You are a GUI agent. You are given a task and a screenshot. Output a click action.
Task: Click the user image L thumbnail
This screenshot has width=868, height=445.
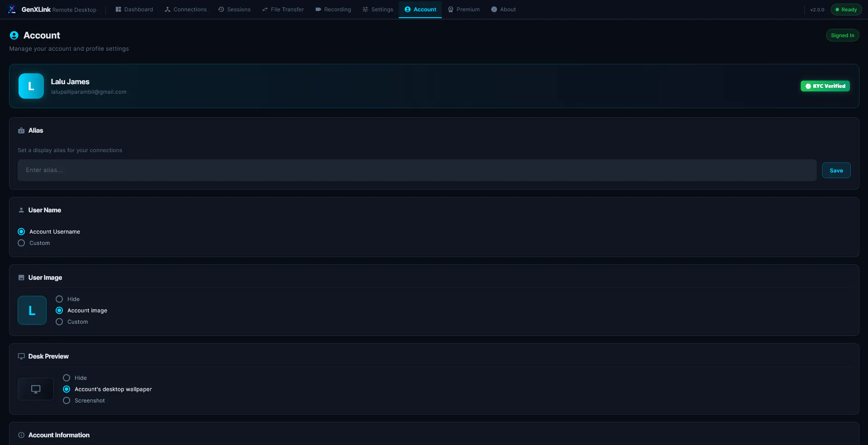pyautogui.click(x=32, y=311)
